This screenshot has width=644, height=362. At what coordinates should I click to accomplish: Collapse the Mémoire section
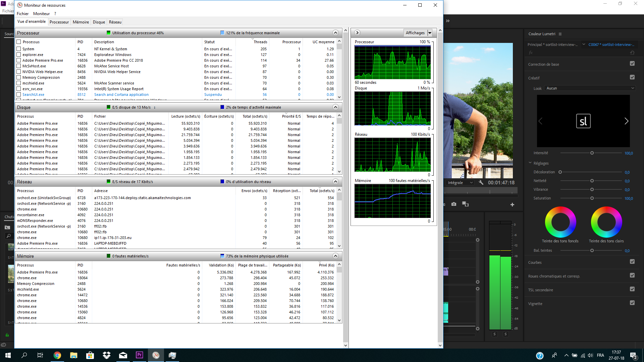335,256
